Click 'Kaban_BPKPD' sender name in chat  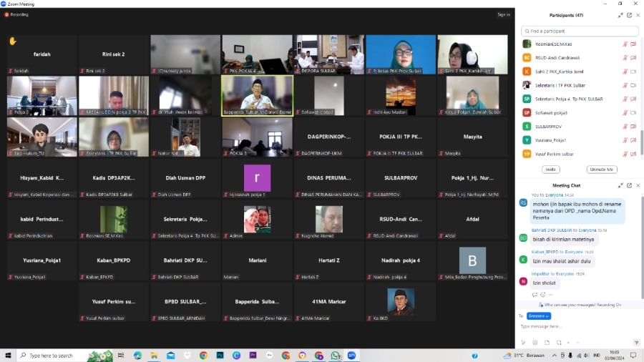tap(545, 252)
